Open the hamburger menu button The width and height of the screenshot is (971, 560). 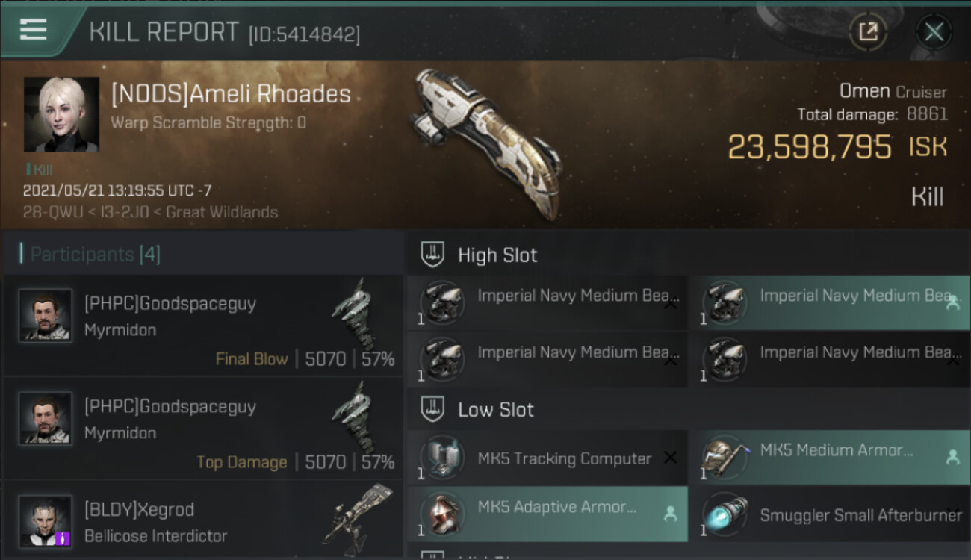(x=34, y=30)
